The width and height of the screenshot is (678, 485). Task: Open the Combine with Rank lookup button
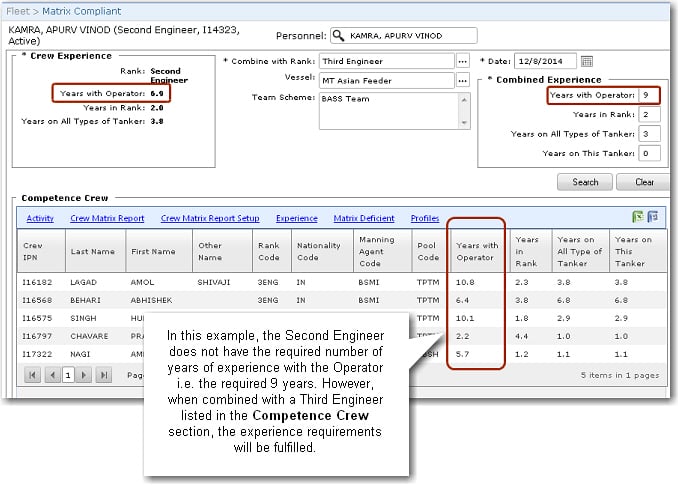pyautogui.click(x=462, y=62)
